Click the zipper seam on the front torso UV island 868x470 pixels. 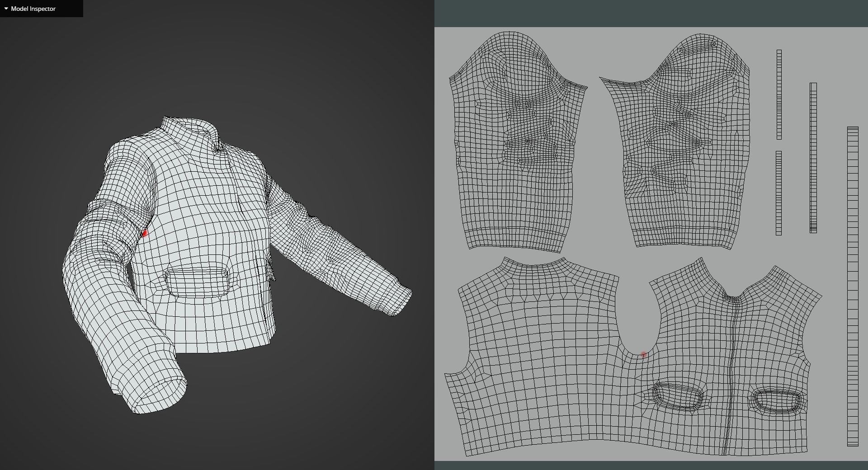point(731,375)
